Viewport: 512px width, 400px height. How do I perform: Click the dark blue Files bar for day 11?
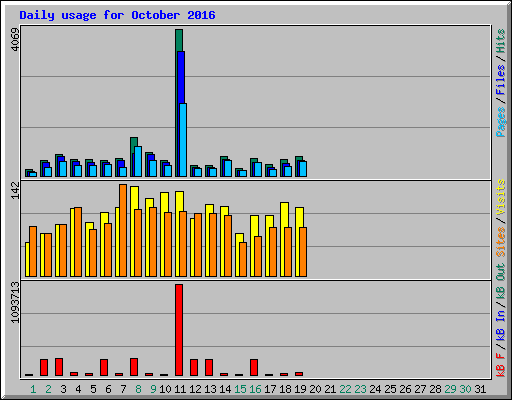[x=181, y=77]
